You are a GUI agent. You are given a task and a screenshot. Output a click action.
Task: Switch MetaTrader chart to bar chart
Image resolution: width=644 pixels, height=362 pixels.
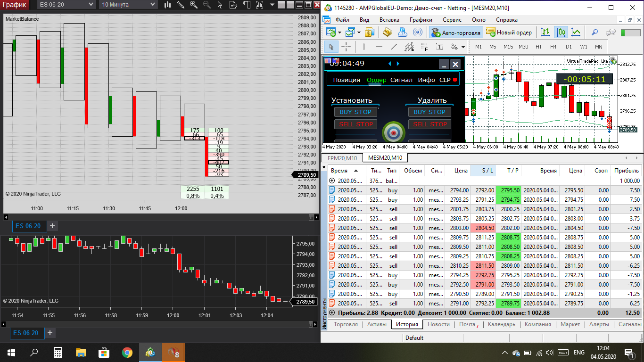546,32
